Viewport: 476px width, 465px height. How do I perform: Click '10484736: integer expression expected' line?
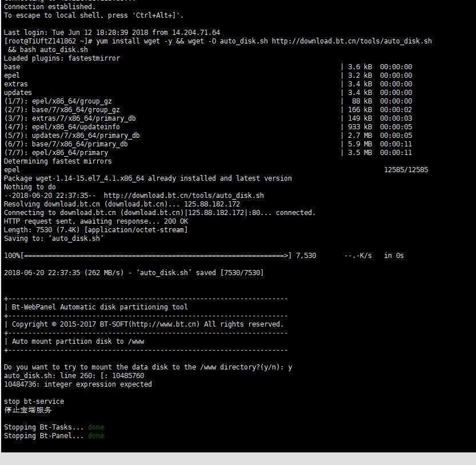pos(78,384)
